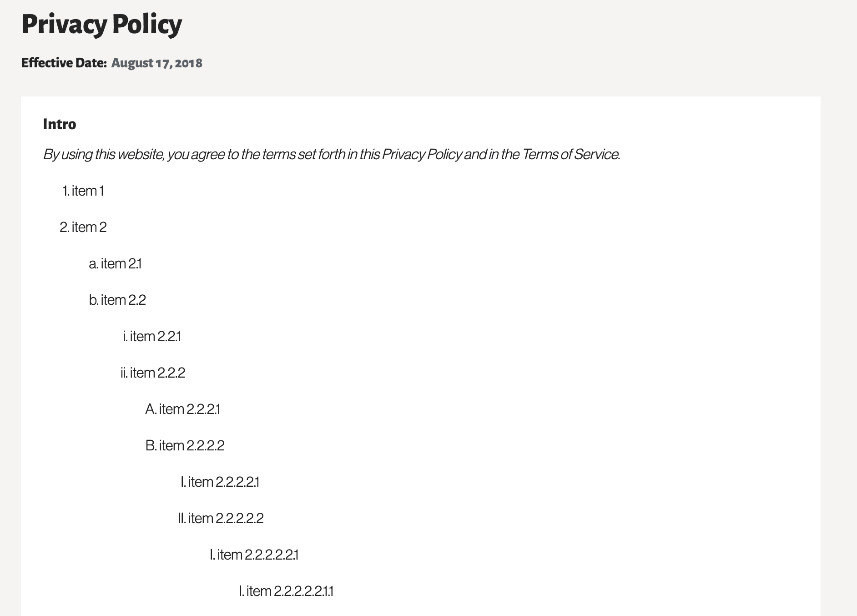Select the "item 2.2.2.2.2" list entry

[x=226, y=518]
